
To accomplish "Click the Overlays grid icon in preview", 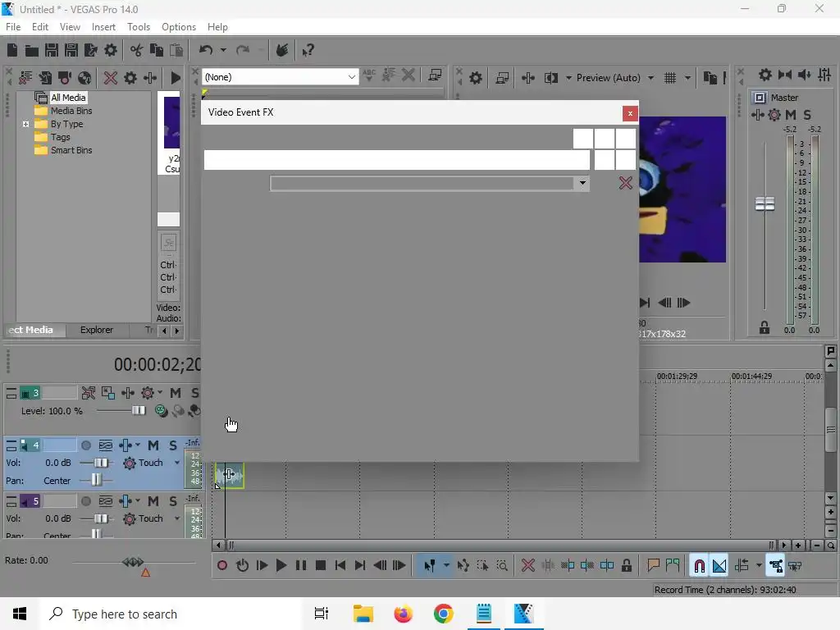I will (670, 78).
